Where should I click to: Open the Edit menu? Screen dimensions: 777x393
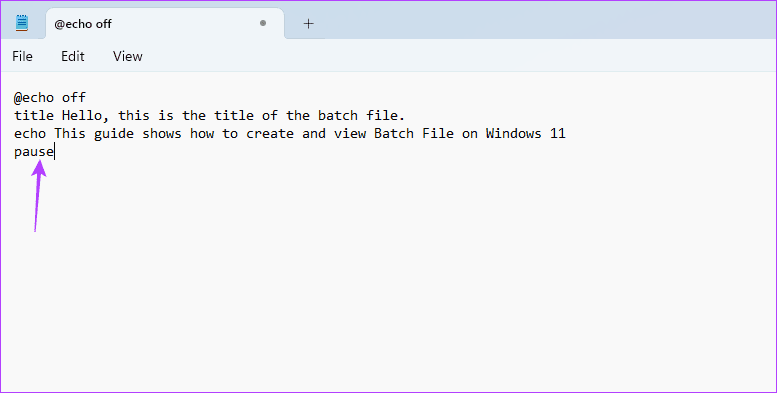[73, 56]
